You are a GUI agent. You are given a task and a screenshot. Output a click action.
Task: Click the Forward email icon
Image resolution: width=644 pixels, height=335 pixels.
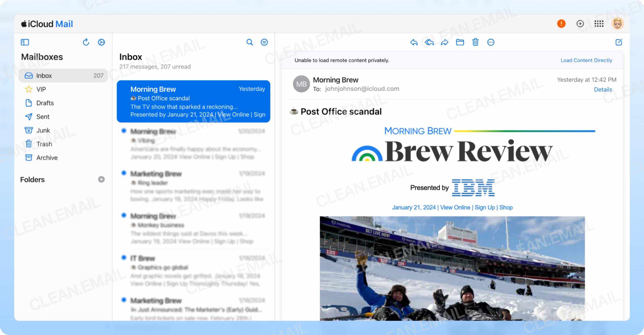click(444, 43)
